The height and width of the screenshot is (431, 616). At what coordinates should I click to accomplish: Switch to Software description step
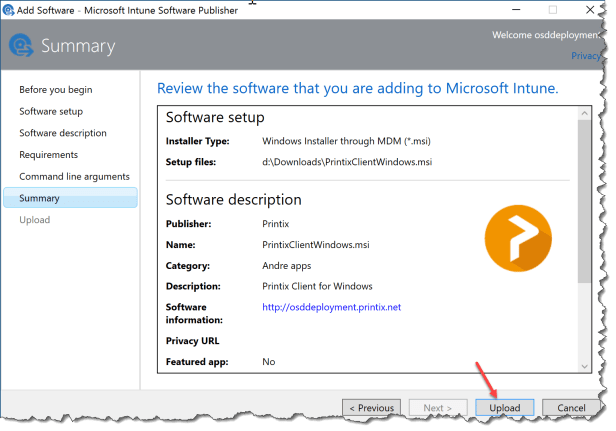click(63, 133)
